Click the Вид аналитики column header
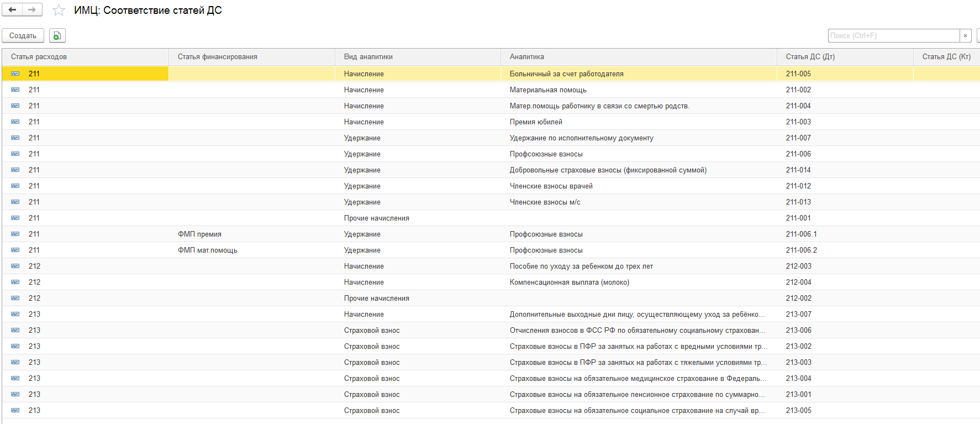Image resolution: width=980 pixels, height=424 pixels. (368, 57)
